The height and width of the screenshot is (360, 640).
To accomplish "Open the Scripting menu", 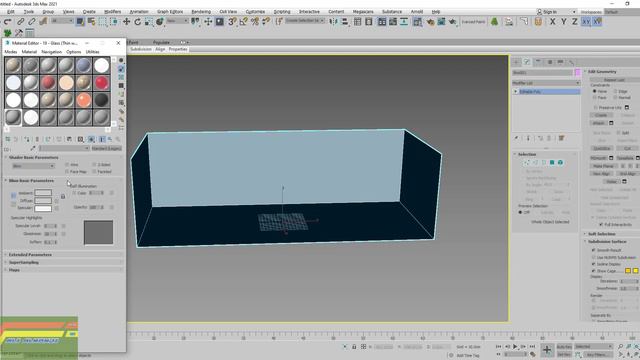I will click(282, 11).
